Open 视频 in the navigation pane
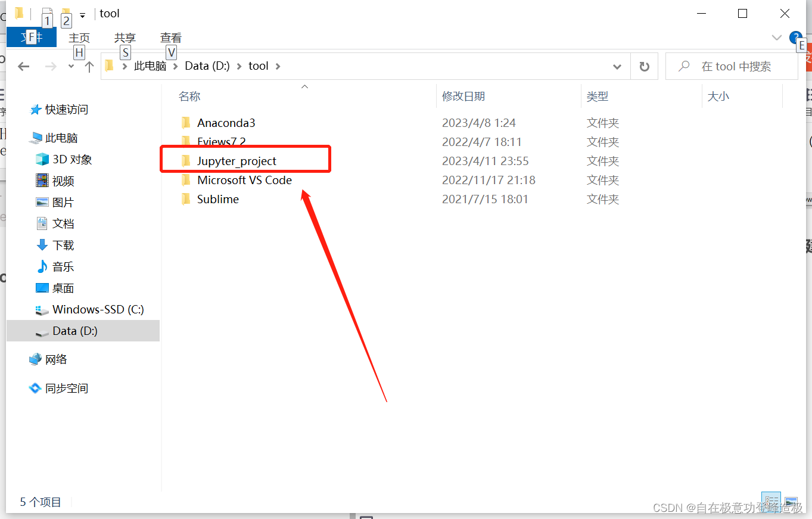Image resolution: width=812 pixels, height=519 pixels. [x=63, y=181]
